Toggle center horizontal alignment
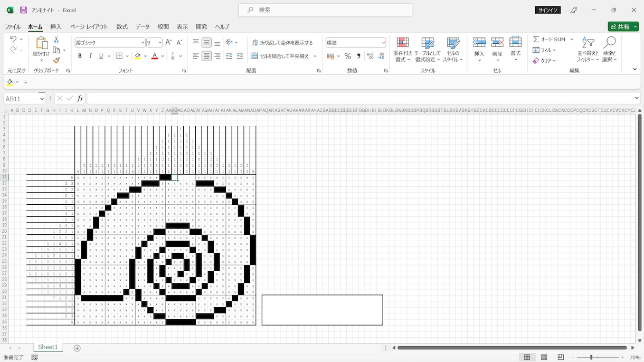The width and height of the screenshot is (644, 362). 206,56
